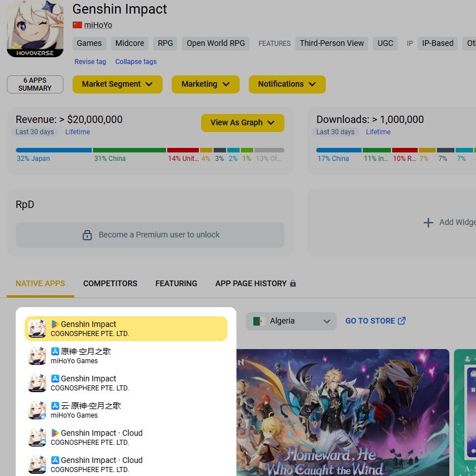Viewport: 476px width, 476px height.
Task: Click Google Play icon beside Genshin Impact · Cloud
Action: [x=55, y=433]
